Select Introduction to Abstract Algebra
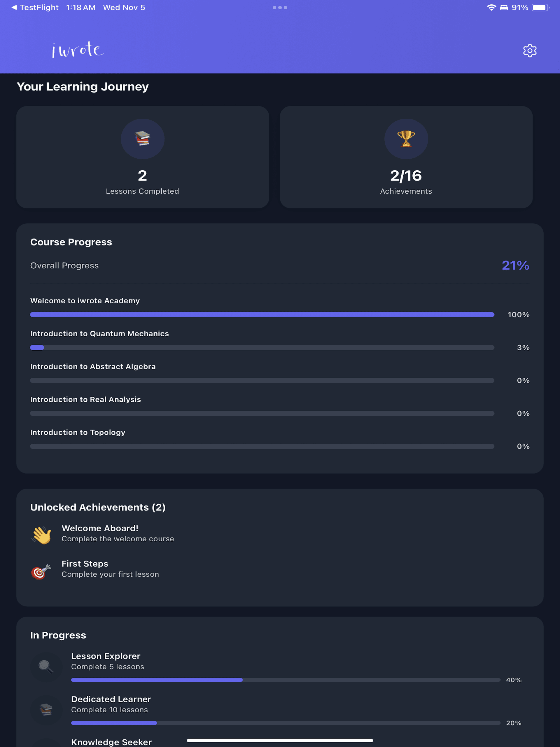The height and width of the screenshot is (747, 560). point(93,366)
